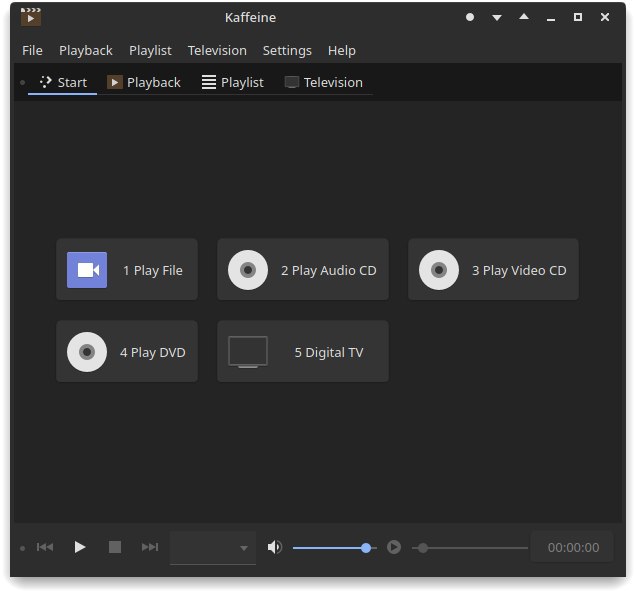636x591 pixels.
Task: Click the Kaffeine clapperboard app icon
Action: (x=31, y=17)
